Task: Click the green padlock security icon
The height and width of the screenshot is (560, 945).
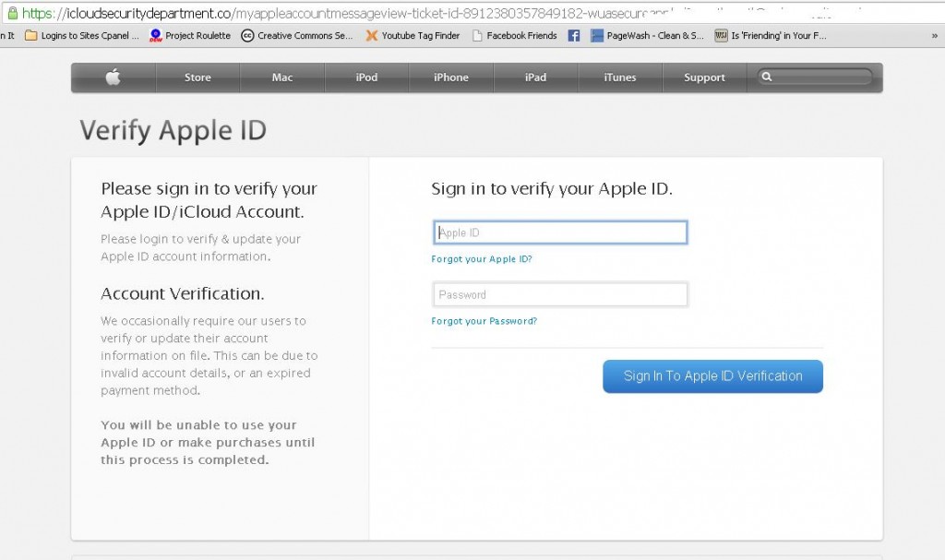Action: point(12,13)
